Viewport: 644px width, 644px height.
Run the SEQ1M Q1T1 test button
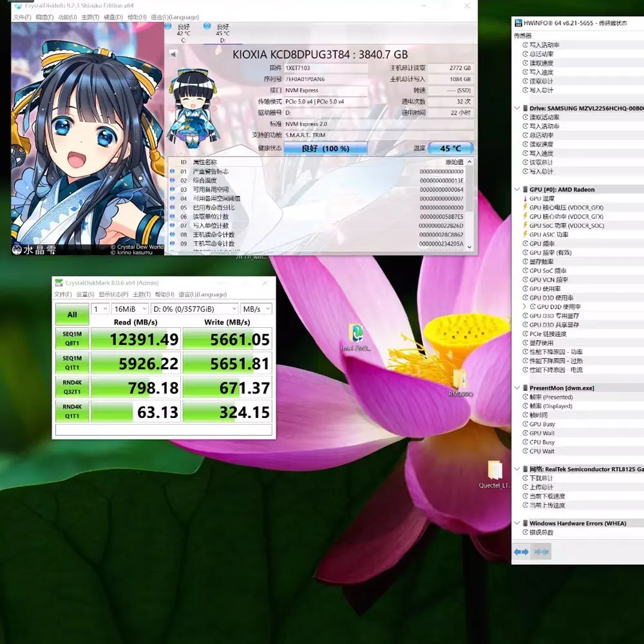point(72,363)
